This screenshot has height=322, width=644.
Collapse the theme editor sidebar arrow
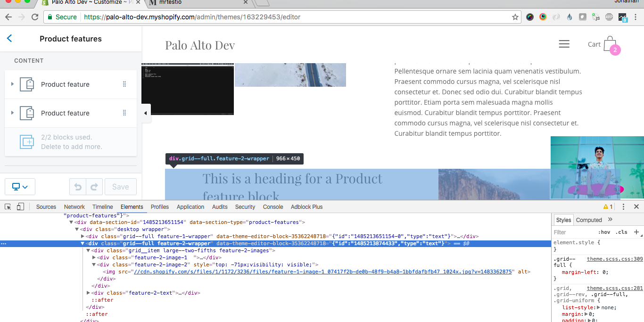(x=146, y=113)
